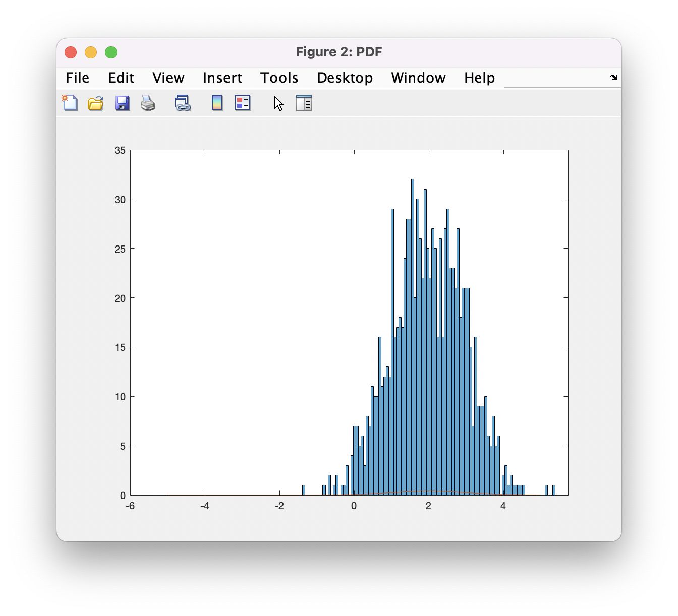Open the Help menu
The image size is (678, 616).
(x=480, y=78)
